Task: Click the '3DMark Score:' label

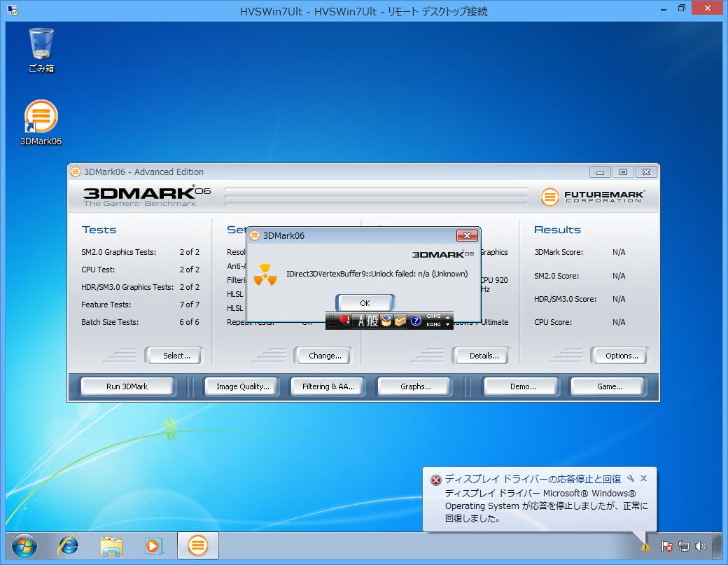Action: tap(559, 252)
